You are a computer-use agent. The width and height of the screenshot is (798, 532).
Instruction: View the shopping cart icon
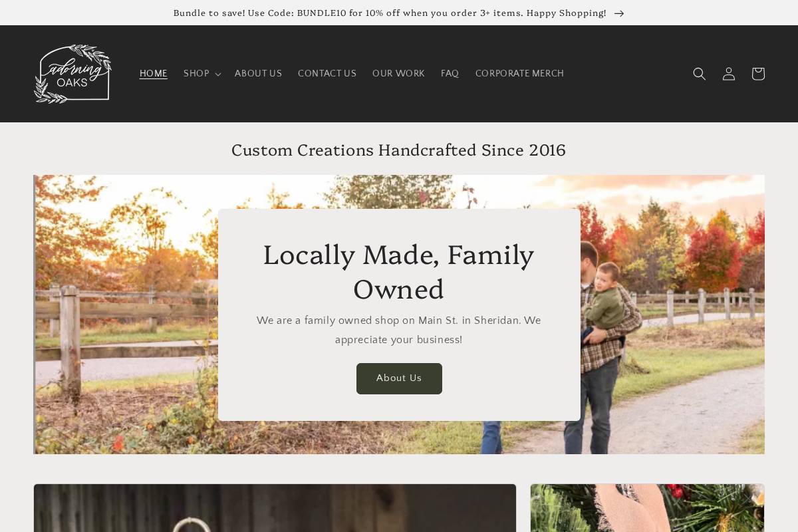[x=758, y=74]
